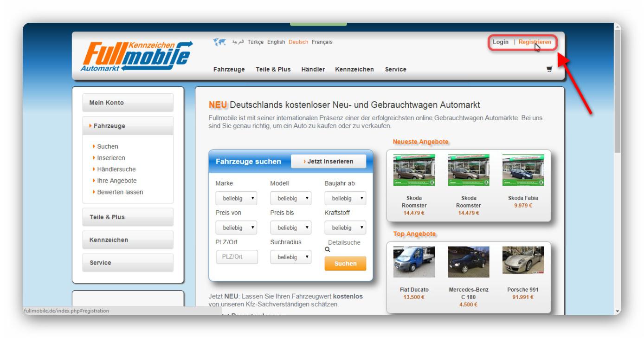The width and height of the screenshot is (644, 338).
Task: Open the Skoda Fabia thumbnail
Action: pos(523,170)
